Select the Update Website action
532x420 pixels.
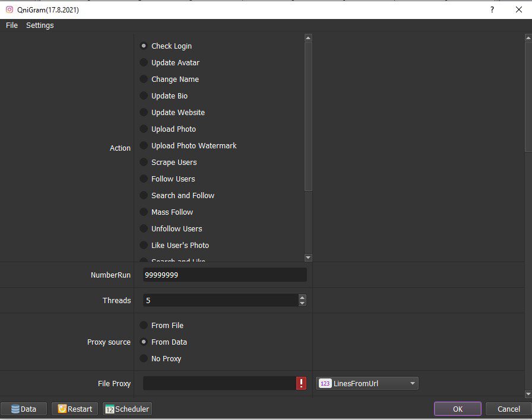[x=173, y=112]
